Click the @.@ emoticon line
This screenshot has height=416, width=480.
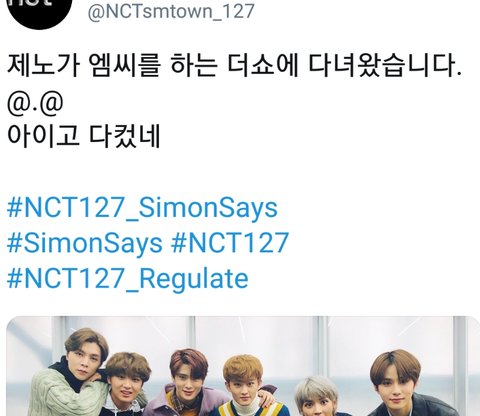coord(35,102)
